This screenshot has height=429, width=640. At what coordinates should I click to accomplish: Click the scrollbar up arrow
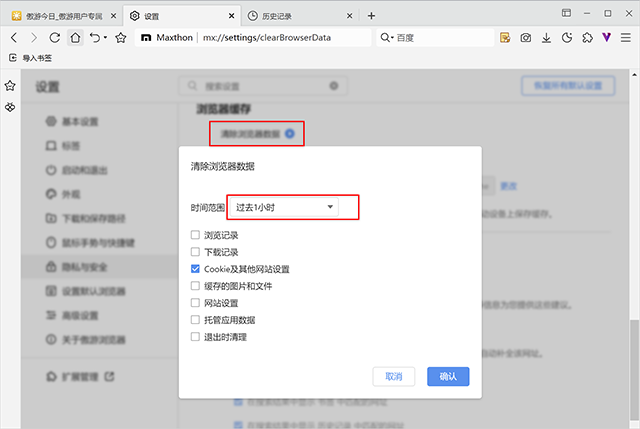point(634,75)
